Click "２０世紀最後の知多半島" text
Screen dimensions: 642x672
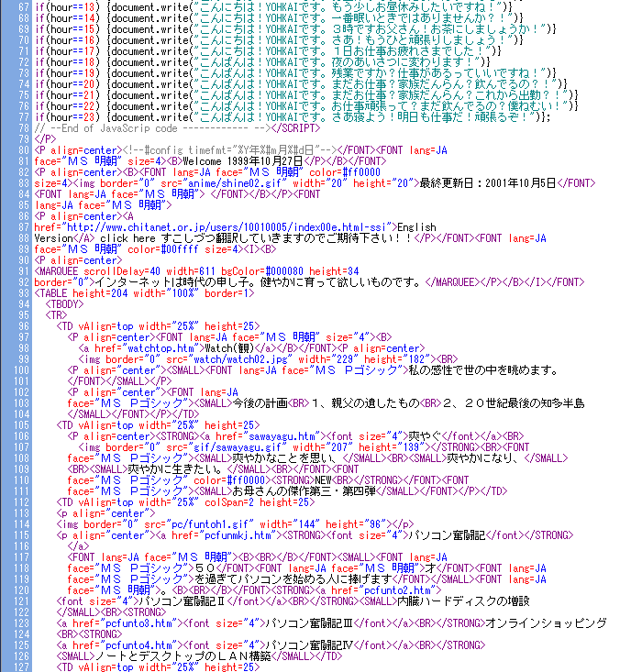(524, 403)
